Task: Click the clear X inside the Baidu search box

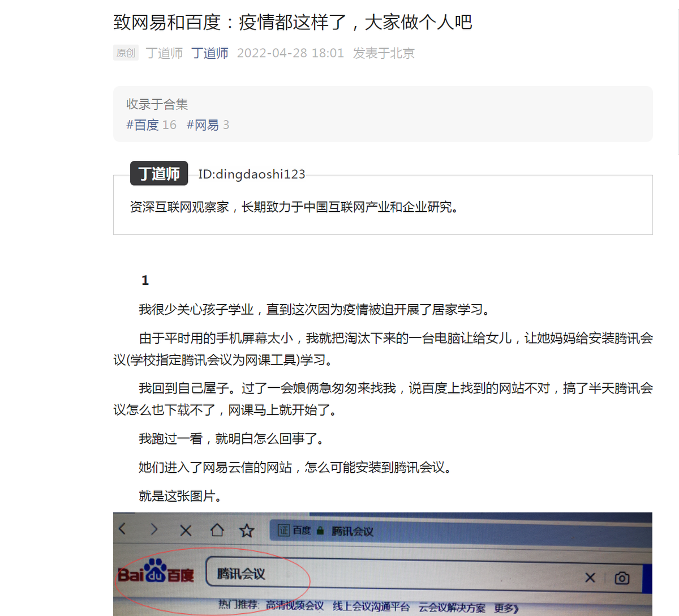Action: pyautogui.click(x=590, y=577)
